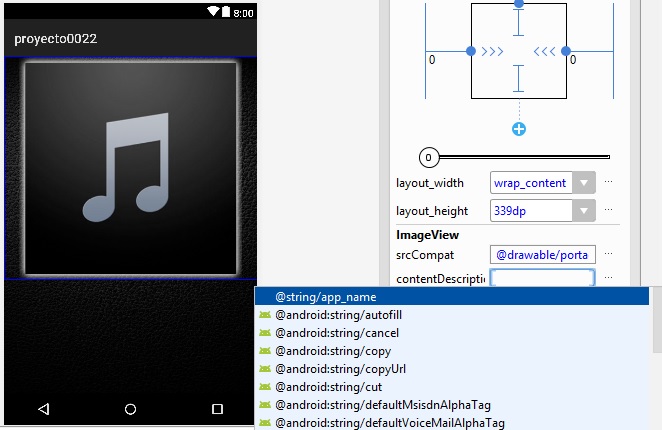The width and height of the screenshot is (662, 430).
Task: Click the right constraint anchor dot
Action: click(x=565, y=50)
